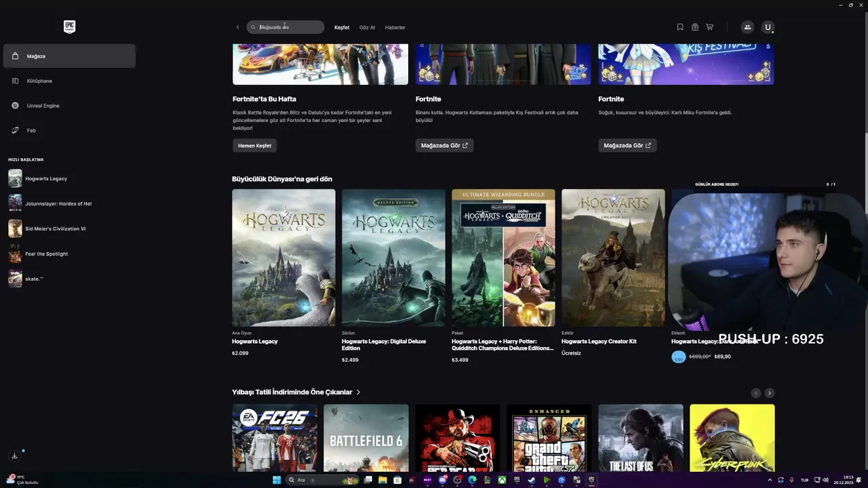Slide holiday sale carousel to previous
This screenshot has height=488, width=868.
tap(756, 393)
